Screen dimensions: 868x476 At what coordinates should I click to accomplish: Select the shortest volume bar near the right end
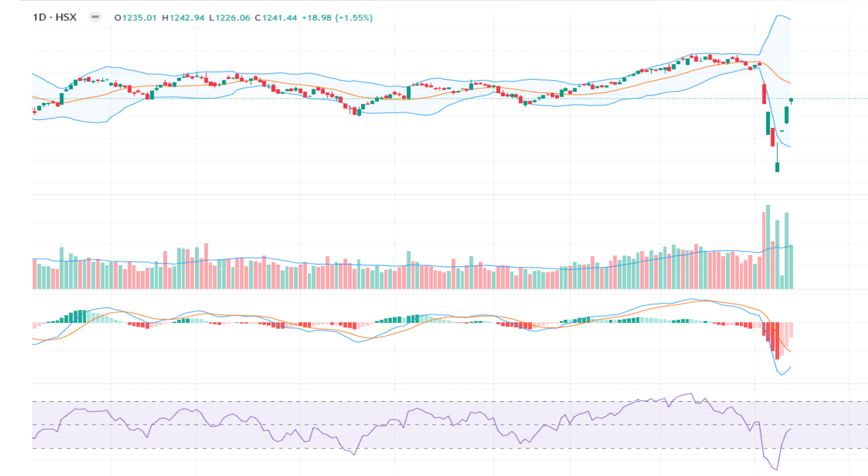[x=782, y=282]
